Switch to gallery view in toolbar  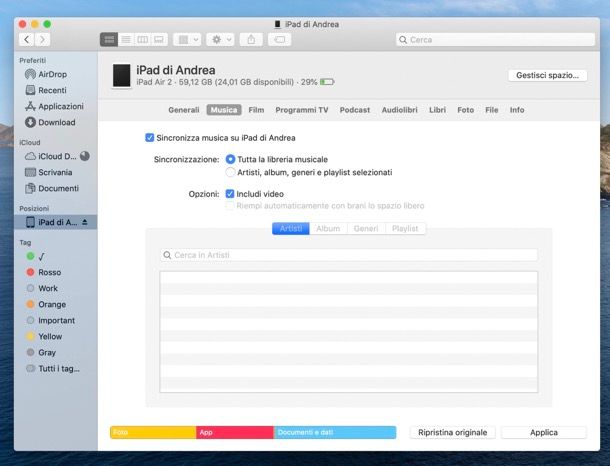tap(159, 39)
